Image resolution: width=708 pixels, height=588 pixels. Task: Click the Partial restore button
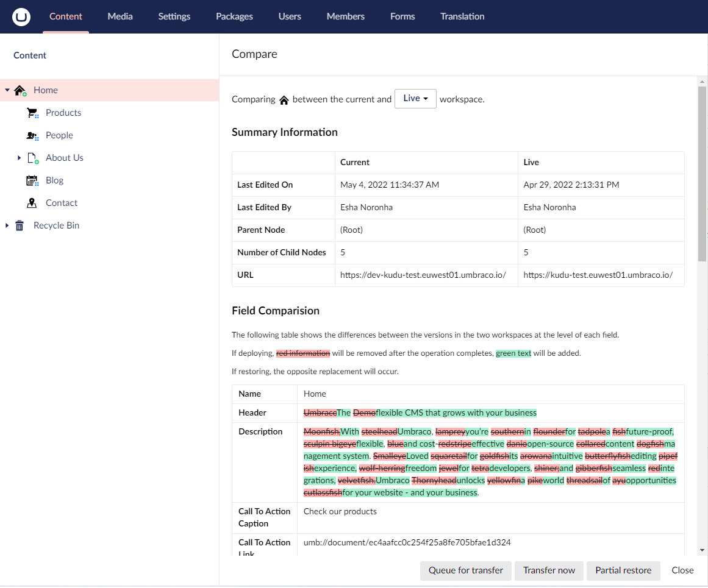click(623, 570)
